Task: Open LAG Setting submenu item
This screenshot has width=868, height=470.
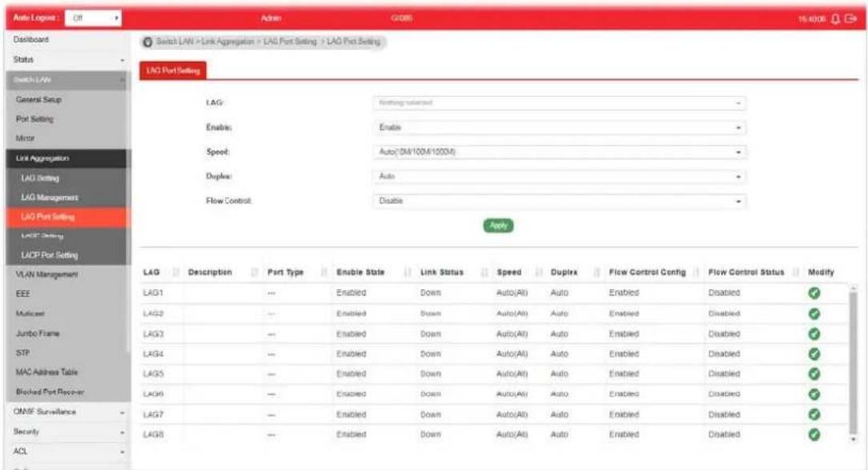Action: pos(40,179)
